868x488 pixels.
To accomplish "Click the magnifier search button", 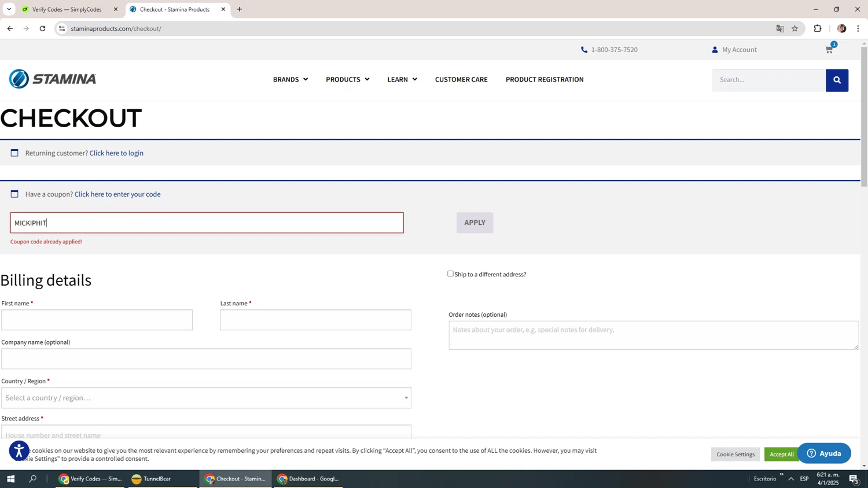I will (837, 80).
